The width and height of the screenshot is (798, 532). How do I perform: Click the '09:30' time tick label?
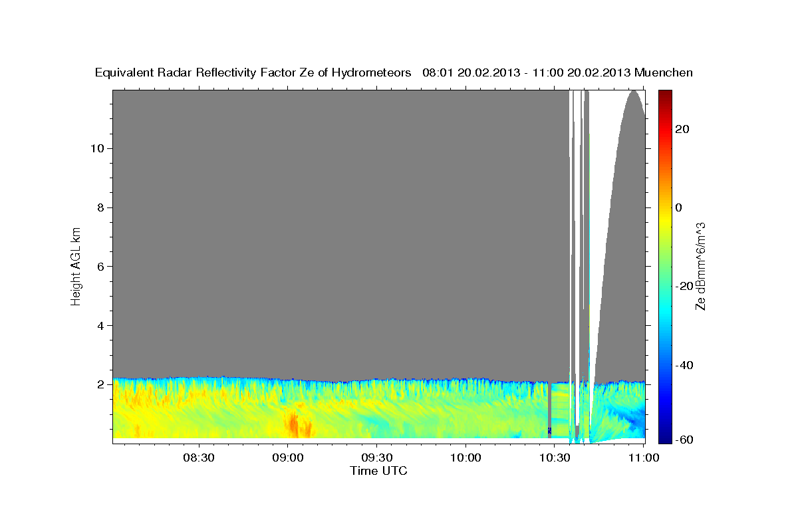(376, 458)
